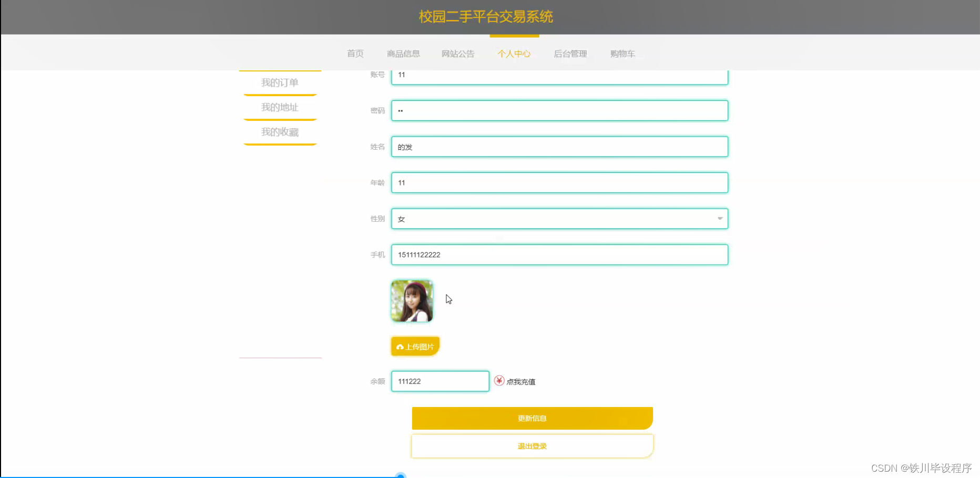Click the yen recharge icon
This screenshot has width=980, height=478.
coord(499,381)
